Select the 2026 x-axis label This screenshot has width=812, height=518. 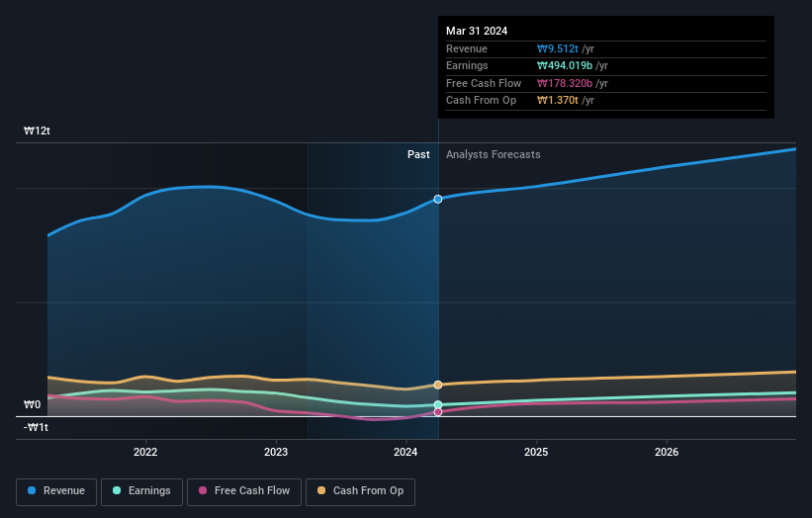pyautogui.click(x=667, y=453)
